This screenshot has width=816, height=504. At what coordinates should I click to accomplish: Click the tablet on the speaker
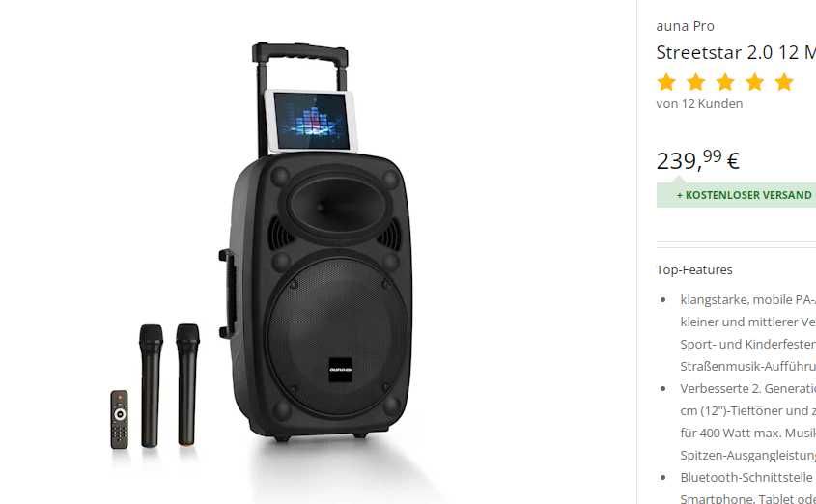(311, 122)
